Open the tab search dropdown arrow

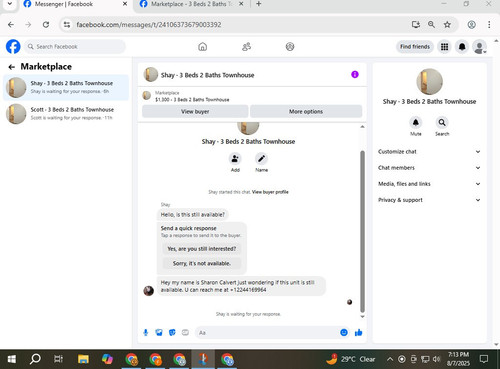[10, 4]
